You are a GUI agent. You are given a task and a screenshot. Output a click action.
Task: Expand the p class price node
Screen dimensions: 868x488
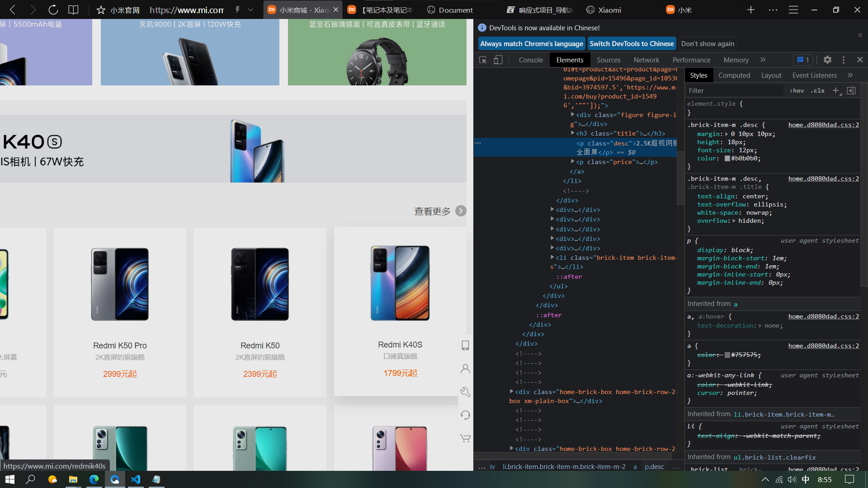[572, 161]
